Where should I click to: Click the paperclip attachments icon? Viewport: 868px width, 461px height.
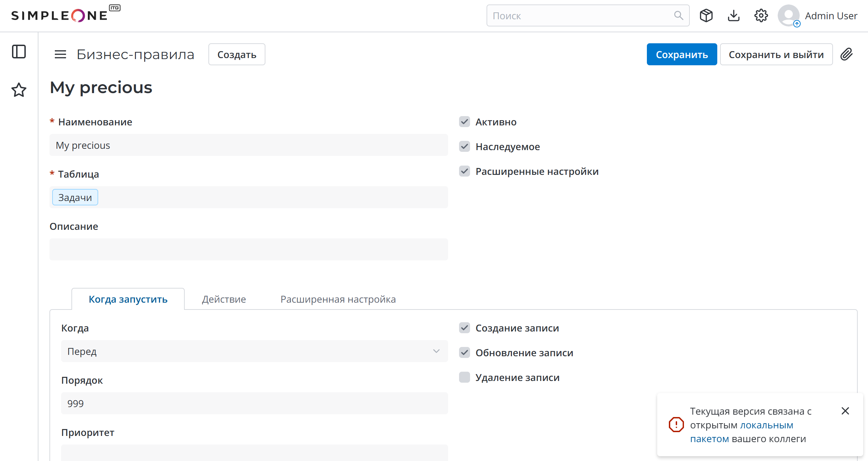[847, 54]
